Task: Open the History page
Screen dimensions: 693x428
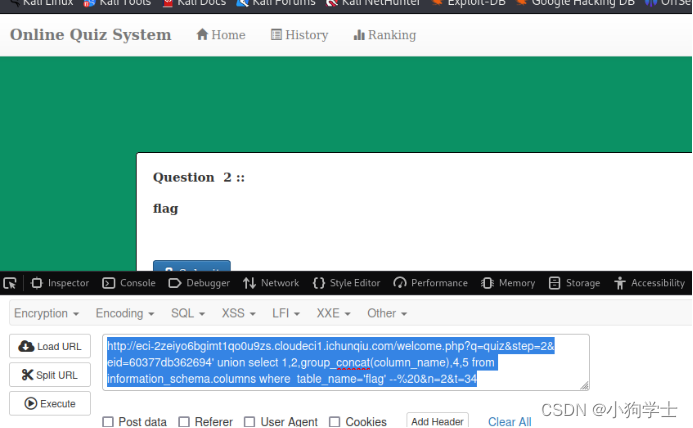Action: (x=299, y=35)
